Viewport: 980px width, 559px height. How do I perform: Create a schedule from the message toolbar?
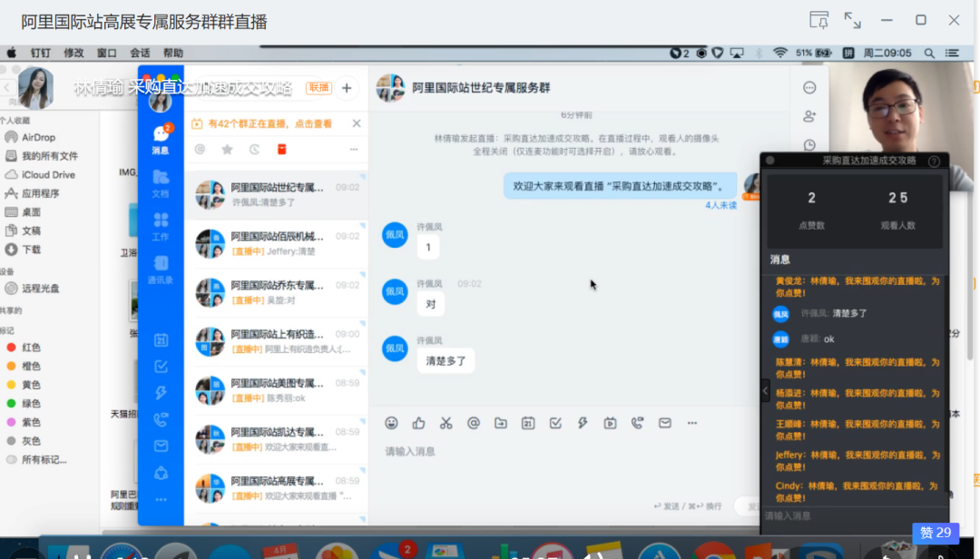click(528, 423)
